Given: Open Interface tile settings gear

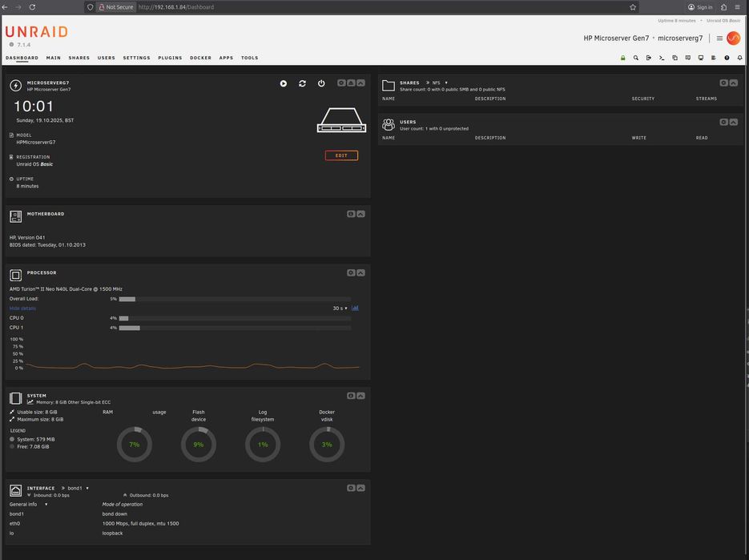Looking at the screenshot, I should [x=351, y=488].
